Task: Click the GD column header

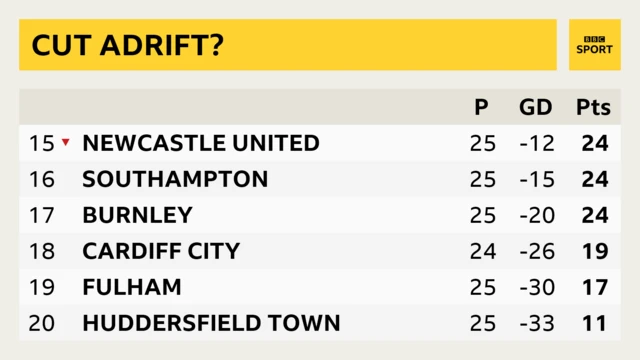Action: [536, 107]
